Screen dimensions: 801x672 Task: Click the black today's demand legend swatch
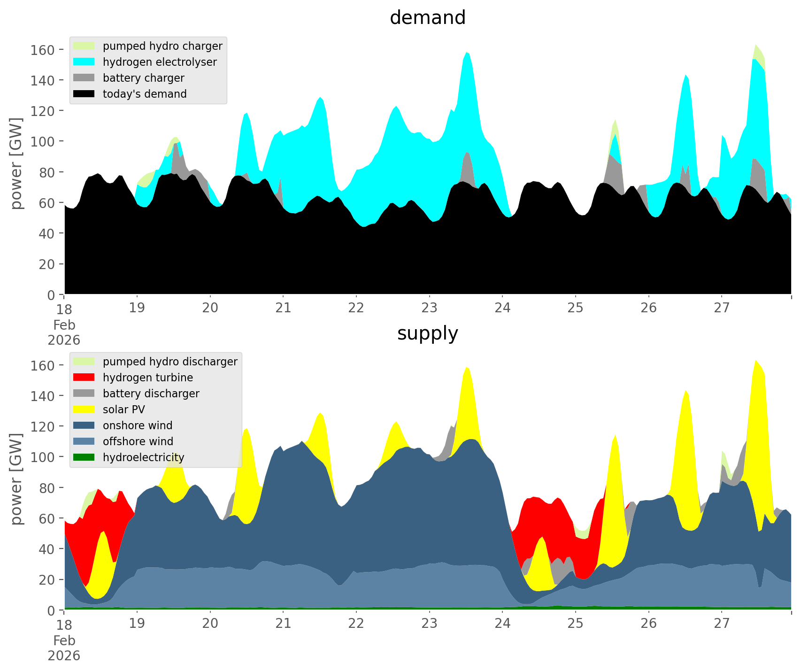pos(84,94)
